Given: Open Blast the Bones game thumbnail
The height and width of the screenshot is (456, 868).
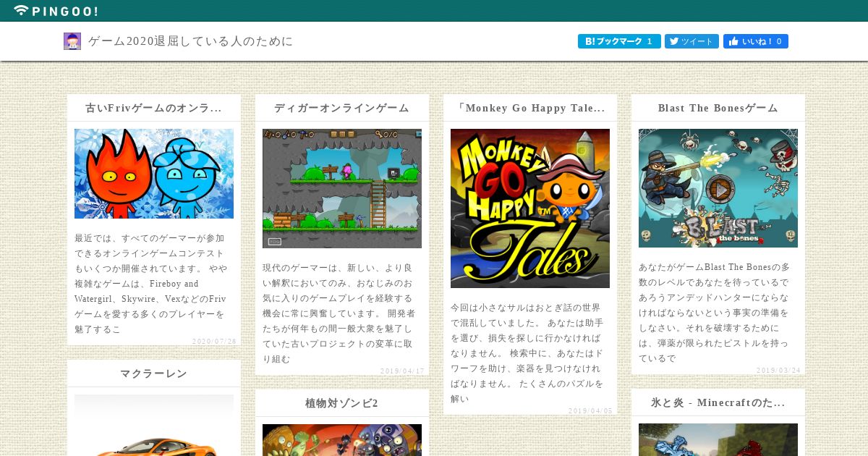Looking at the screenshot, I should (718, 188).
